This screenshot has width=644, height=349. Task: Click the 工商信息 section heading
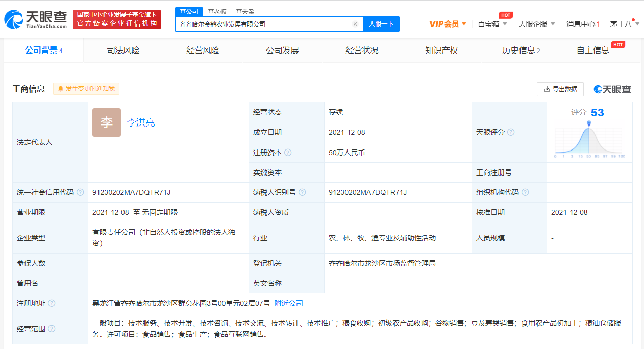click(29, 89)
